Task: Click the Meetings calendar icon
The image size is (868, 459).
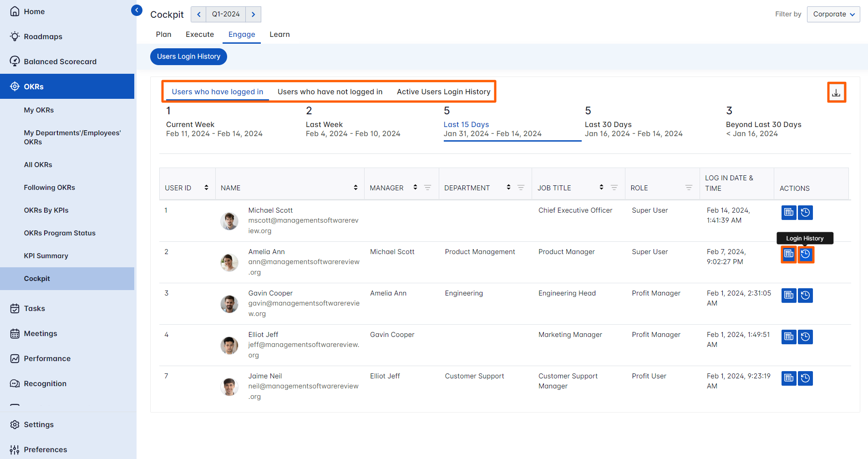Action: coord(15,333)
